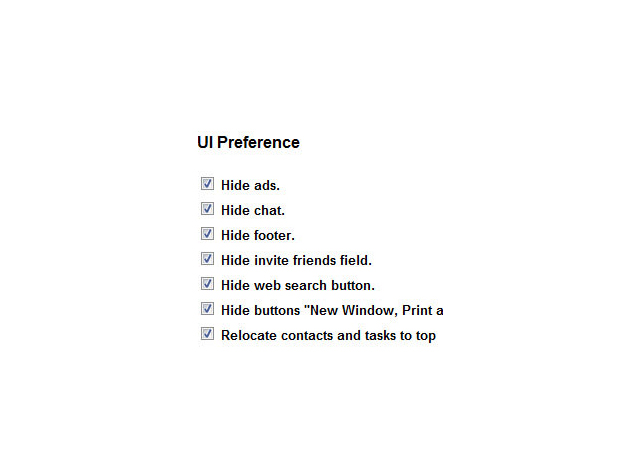Uncheck the Hide ads checkbox
The image size is (640, 460).
207,184
